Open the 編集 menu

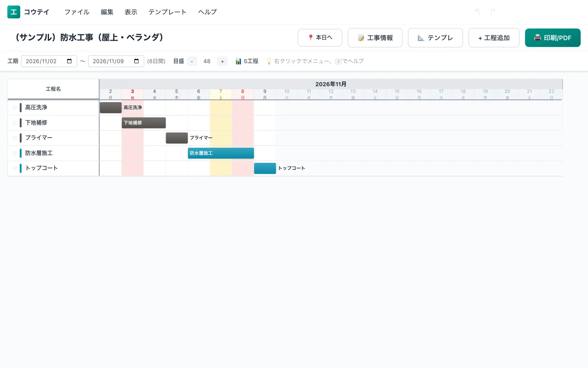pos(107,12)
